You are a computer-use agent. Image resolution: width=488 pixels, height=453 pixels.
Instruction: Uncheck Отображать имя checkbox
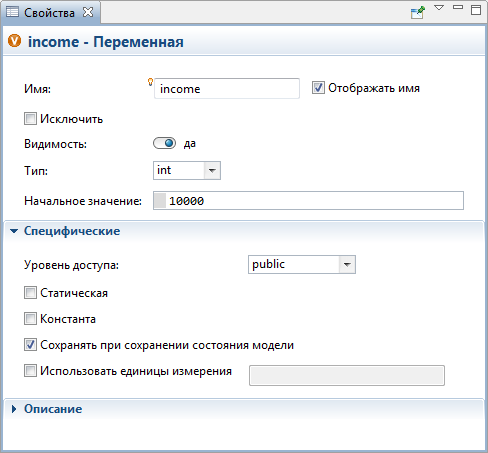pyautogui.click(x=318, y=88)
